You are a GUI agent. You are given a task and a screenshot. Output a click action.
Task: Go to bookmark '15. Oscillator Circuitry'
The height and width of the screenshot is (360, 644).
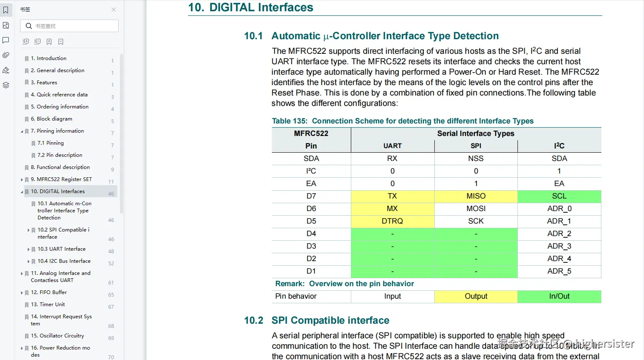click(x=57, y=336)
